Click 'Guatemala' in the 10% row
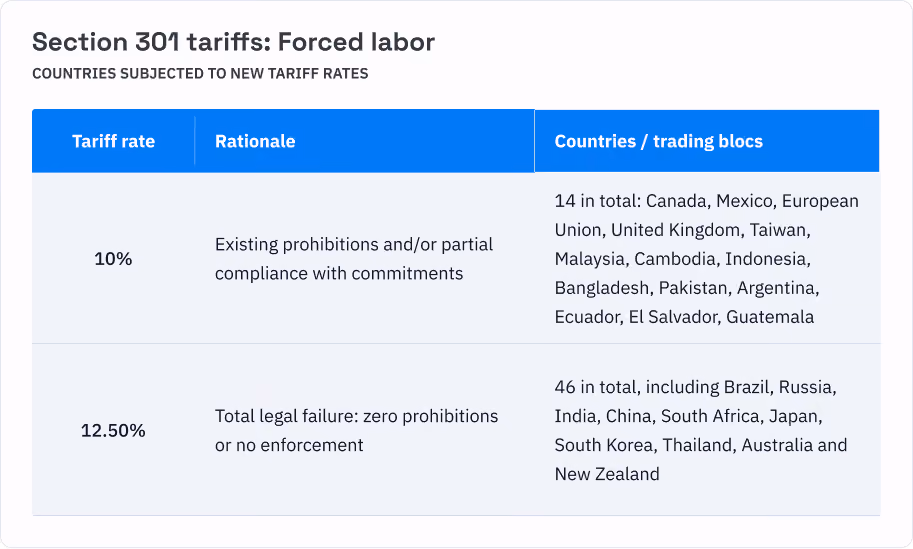 770,317
